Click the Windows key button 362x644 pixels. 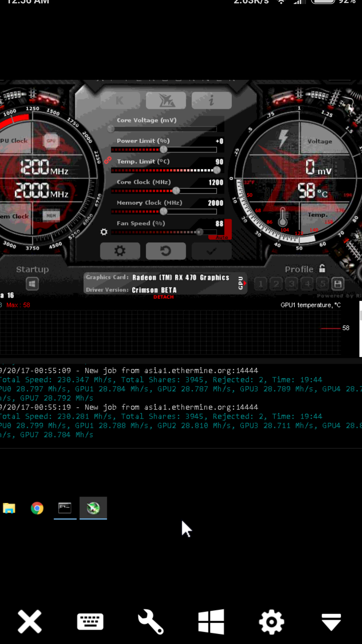[211, 622]
